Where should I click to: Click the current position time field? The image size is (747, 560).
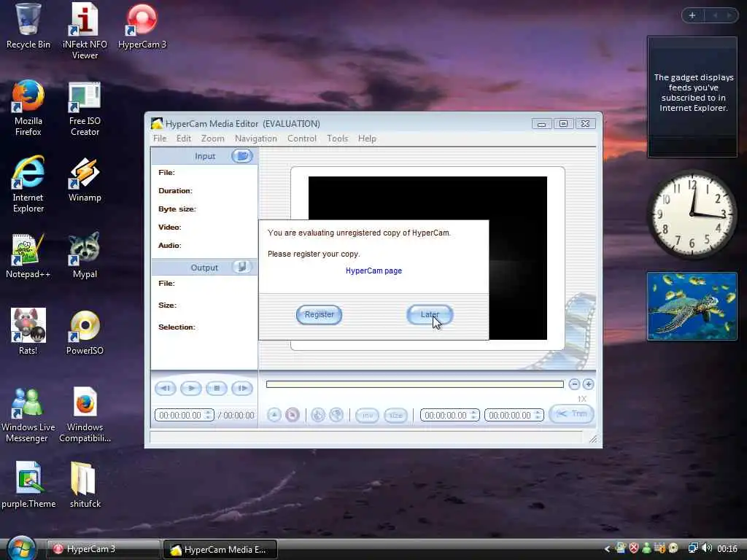tap(185, 415)
